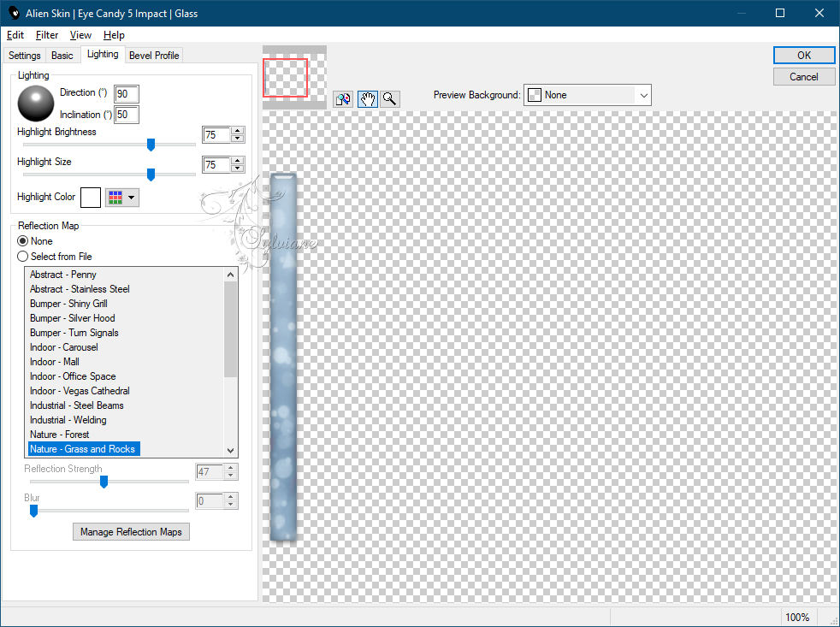The height and width of the screenshot is (627, 840).
Task: Select Bumper - Silver Hood map
Action: (73, 318)
